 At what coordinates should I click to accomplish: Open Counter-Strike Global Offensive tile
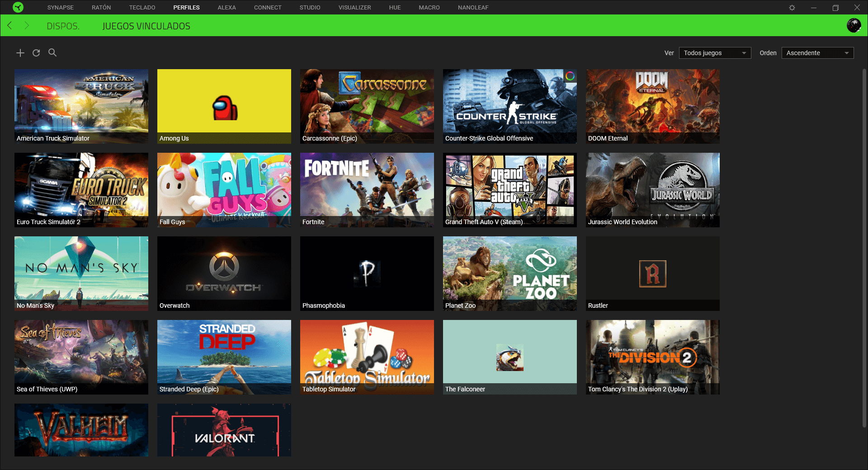[510, 106]
